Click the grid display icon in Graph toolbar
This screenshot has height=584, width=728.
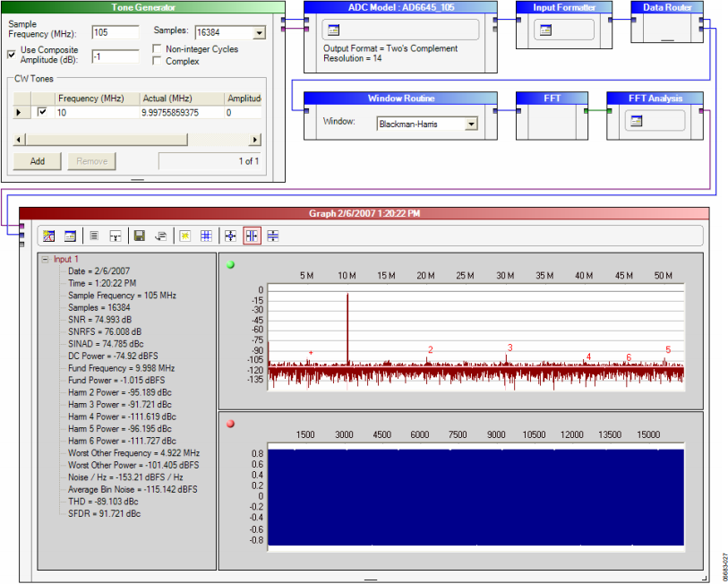206,236
